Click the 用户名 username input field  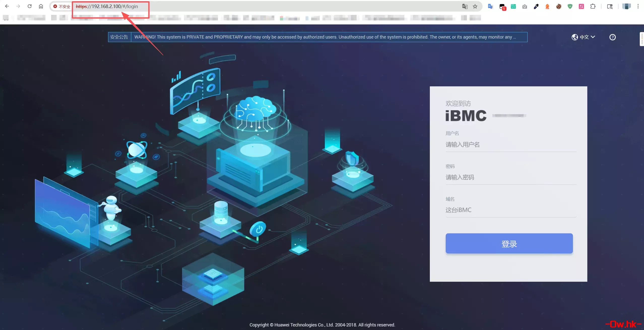pyautogui.click(x=511, y=144)
